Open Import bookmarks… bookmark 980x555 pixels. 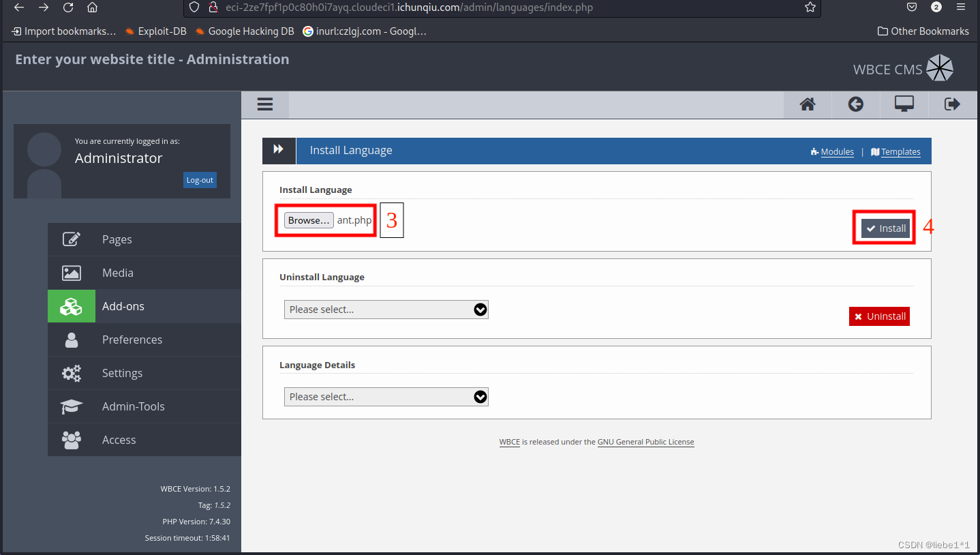[x=64, y=31]
